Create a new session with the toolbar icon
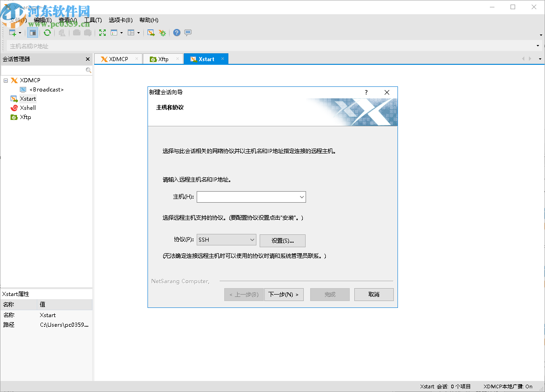The image size is (545, 392). 11,33
